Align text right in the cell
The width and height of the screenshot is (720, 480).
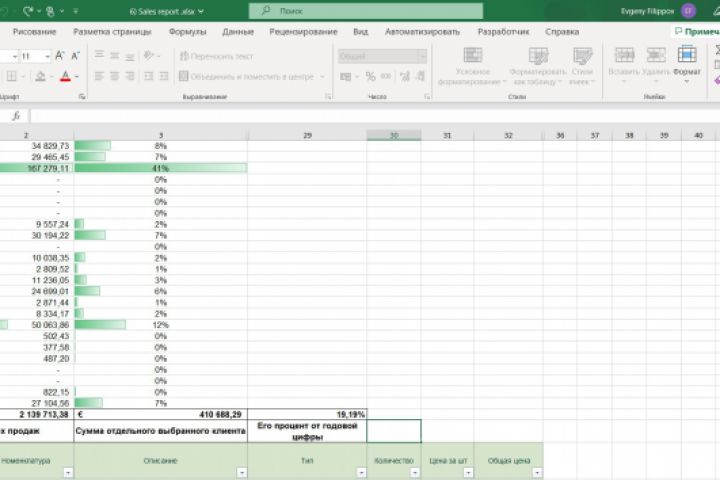(130, 76)
